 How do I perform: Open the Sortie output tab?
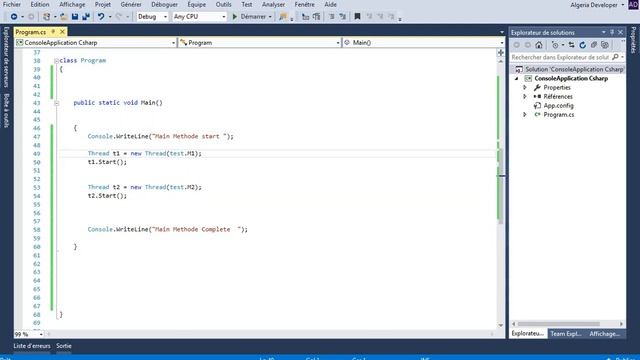(x=64, y=346)
